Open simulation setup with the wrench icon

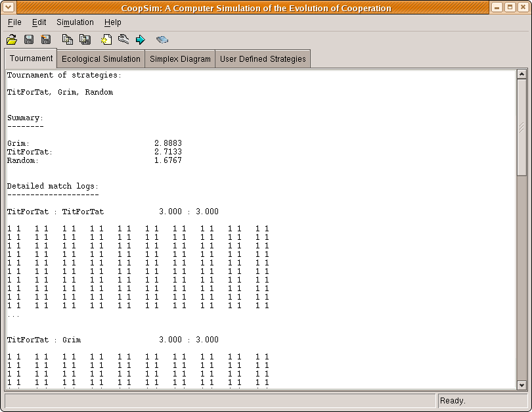tap(123, 39)
